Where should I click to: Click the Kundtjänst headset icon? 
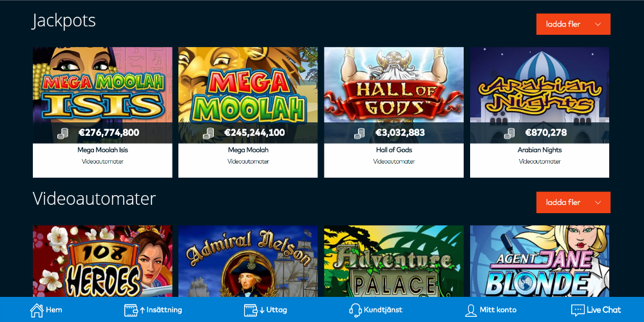[x=355, y=310]
